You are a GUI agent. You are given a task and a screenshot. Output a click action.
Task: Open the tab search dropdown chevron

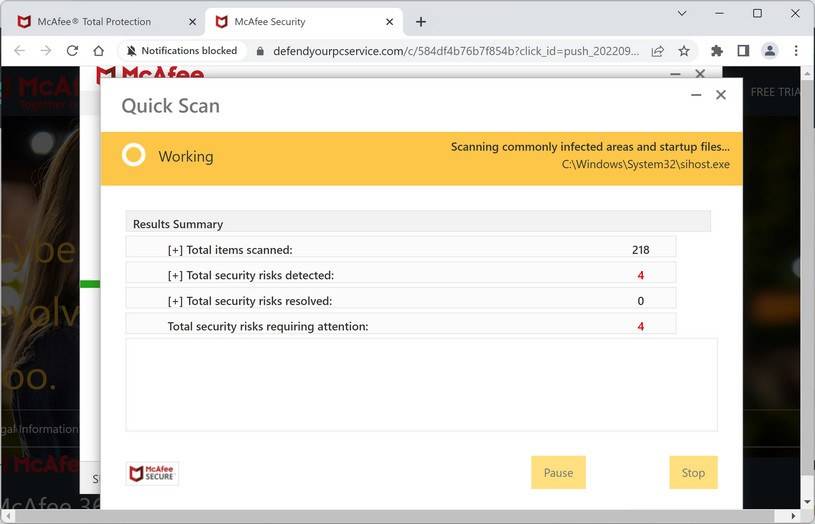pos(682,14)
